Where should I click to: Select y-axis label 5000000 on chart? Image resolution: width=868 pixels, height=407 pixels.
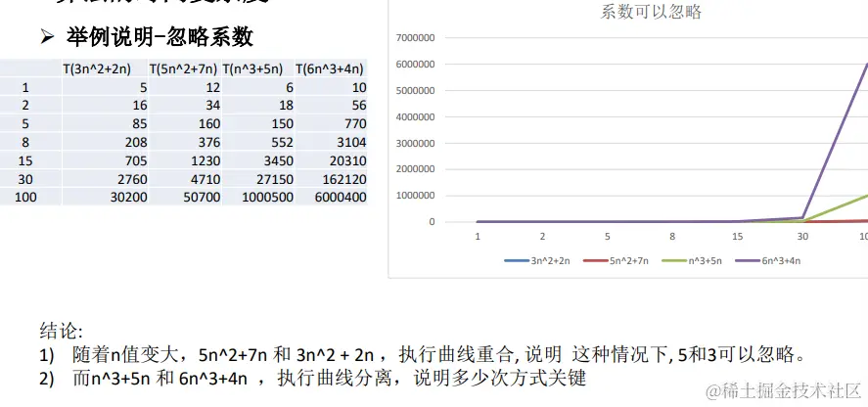point(416,90)
